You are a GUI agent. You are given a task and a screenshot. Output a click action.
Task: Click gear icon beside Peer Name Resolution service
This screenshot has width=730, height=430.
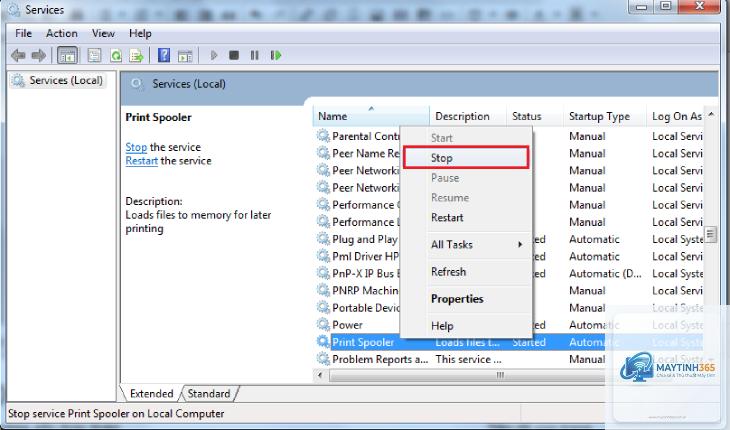(323, 153)
